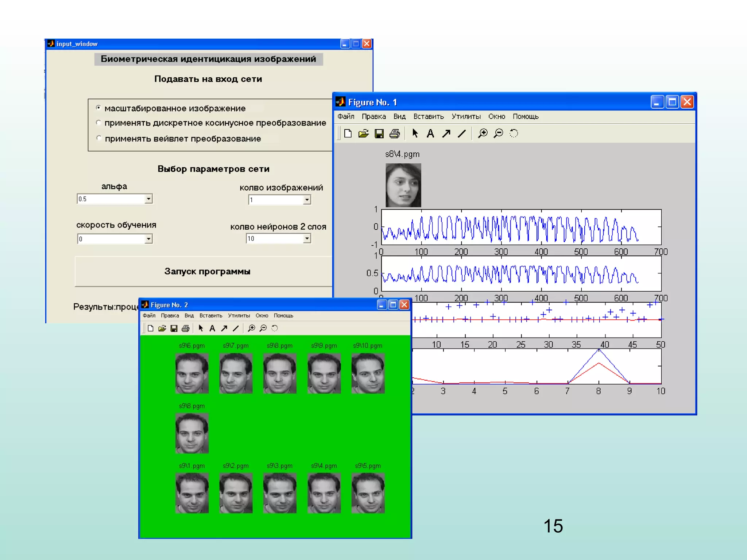Select the Zoom In tool in Figure No. 1
The width and height of the screenshot is (747, 560).
pyautogui.click(x=483, y=133)
